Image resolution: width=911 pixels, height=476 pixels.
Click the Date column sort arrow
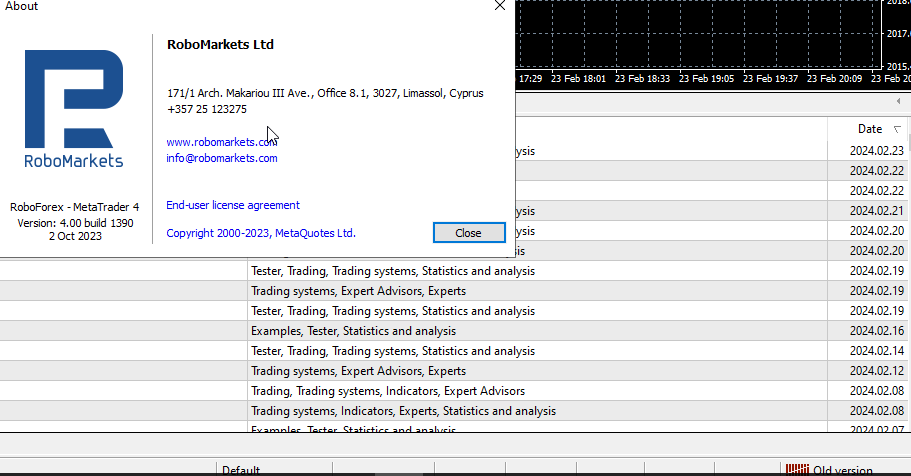click(x=897, y=129)
